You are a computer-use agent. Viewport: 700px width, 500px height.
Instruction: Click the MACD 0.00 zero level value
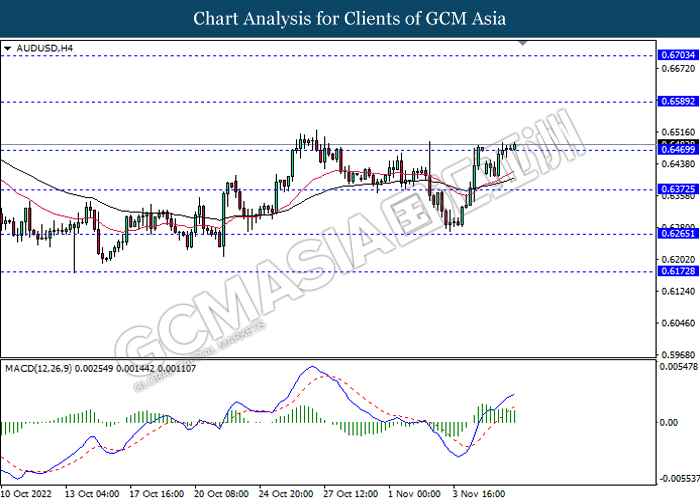(668, 422)
